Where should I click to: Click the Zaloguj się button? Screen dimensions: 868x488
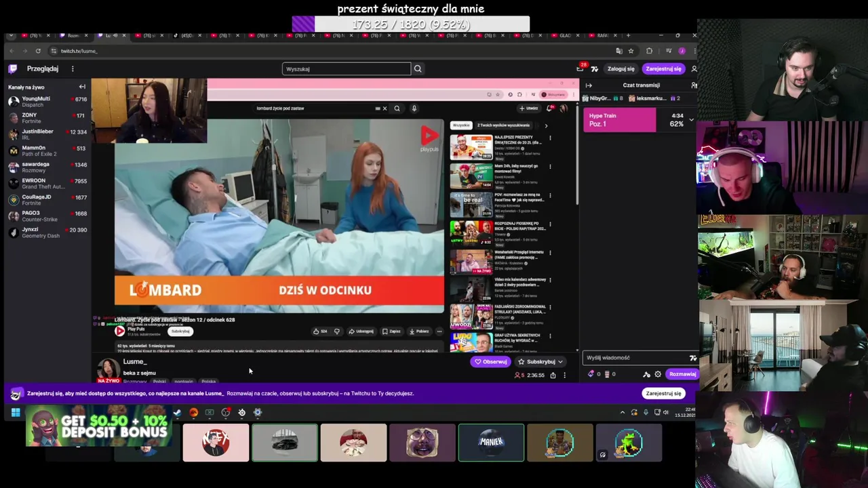620,68
